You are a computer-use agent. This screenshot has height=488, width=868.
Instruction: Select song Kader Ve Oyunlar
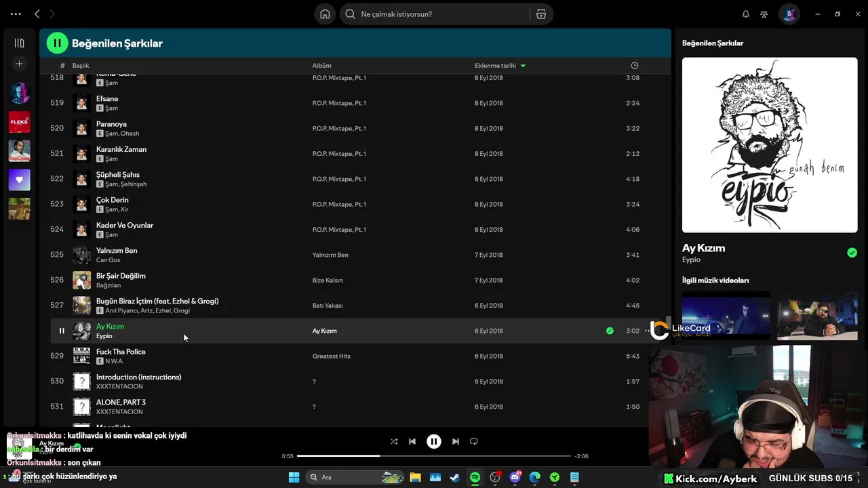coord(125,225)
